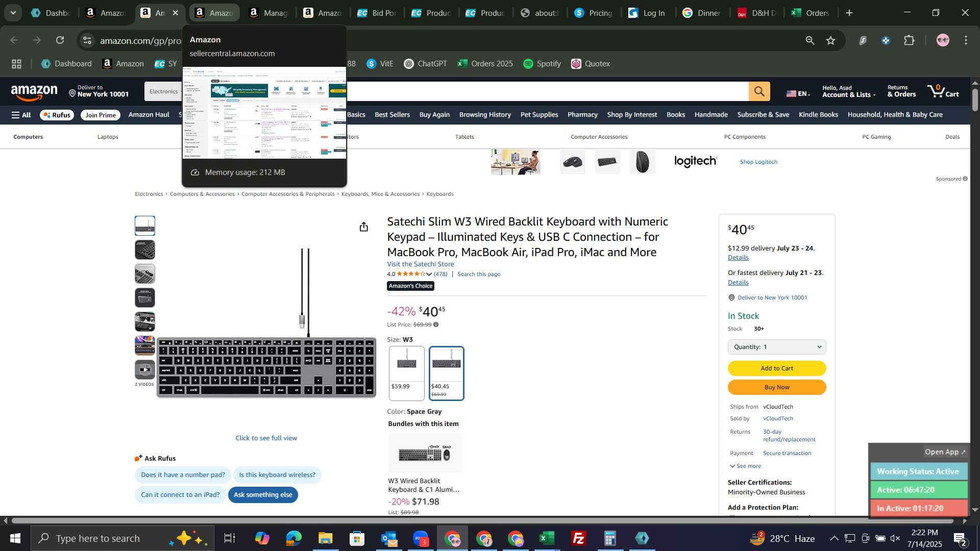Click the Amazon logo
980x551 pixels.
point(34,92)
